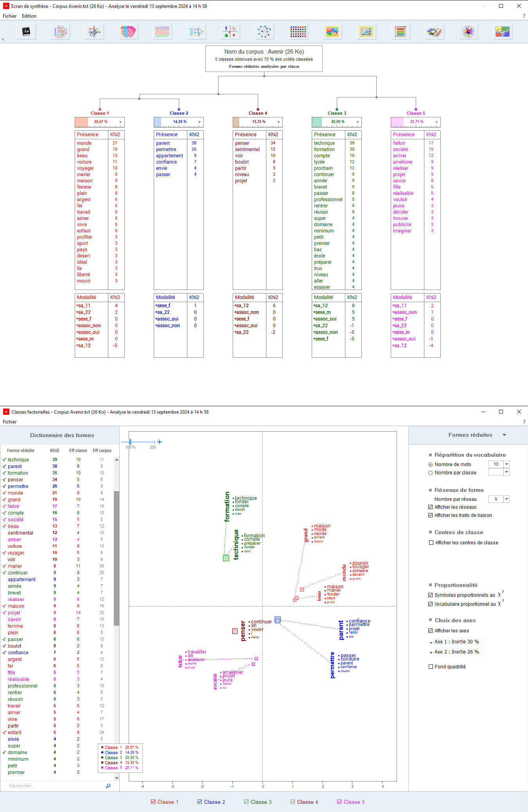Click the stacked colored bars icon
The width and height of the screenshot is (528, 812).
[400, 32]
